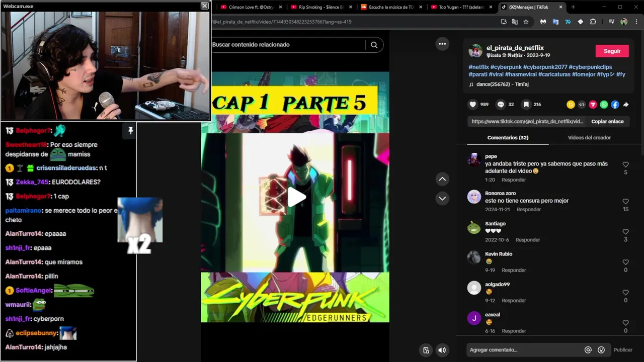Open comments via the speech bubble icon
This screenshot has width=644, height=362.
tap(501, 105)
